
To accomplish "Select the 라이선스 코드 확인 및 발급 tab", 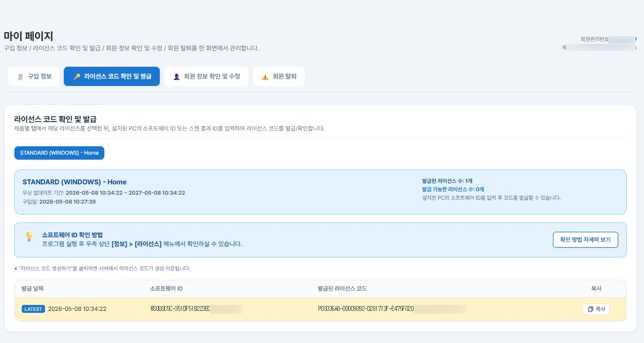I will tap(112, 77).
